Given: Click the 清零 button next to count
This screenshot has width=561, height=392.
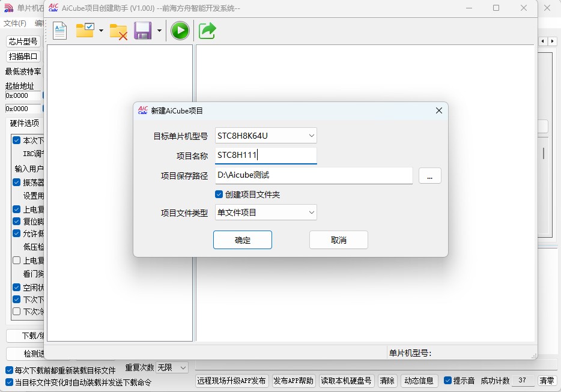Looking at the screenshot, I should (547, 381).
